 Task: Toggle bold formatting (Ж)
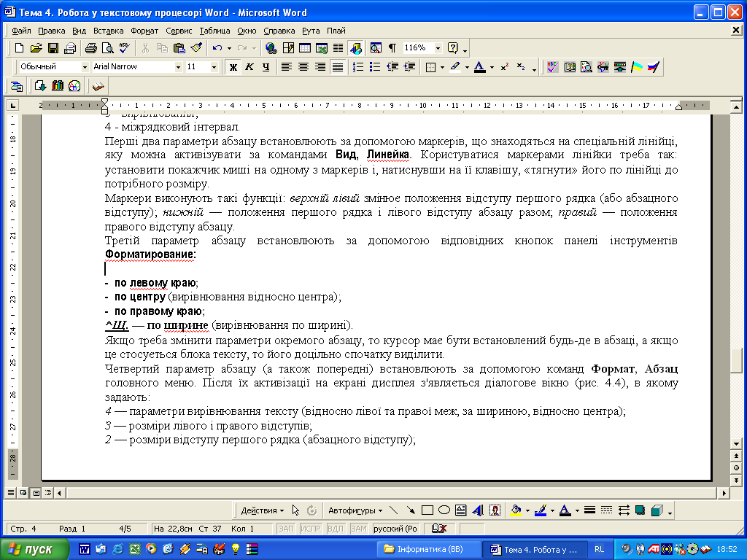pyautogui.click(x=233, y=67)
